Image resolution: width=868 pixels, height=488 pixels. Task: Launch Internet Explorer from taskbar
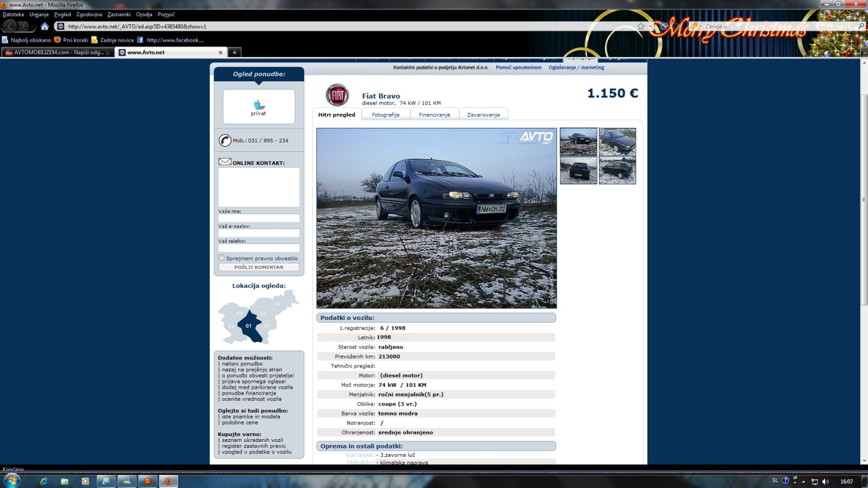(44, 481)
